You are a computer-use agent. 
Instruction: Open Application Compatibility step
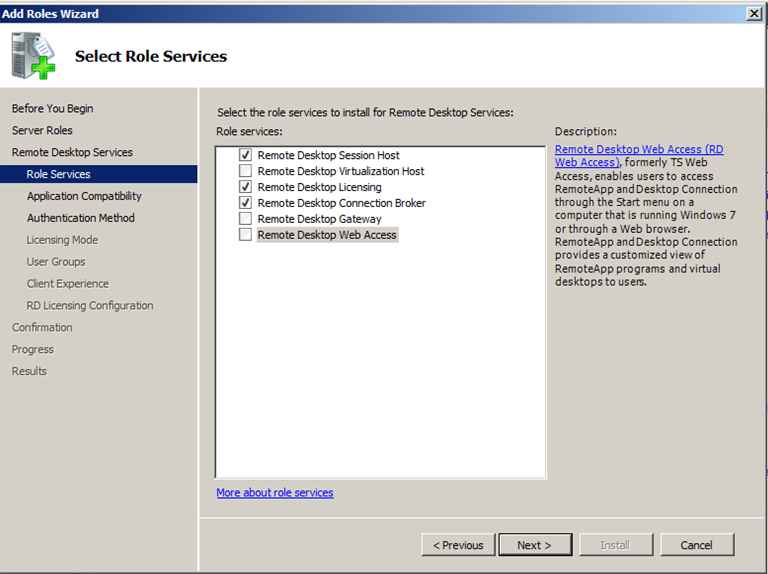click(x=84, y=196)
